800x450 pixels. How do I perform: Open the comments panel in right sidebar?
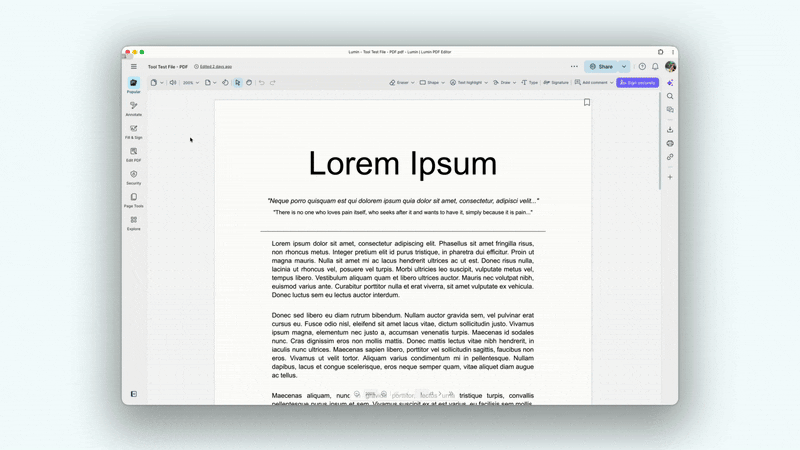pos(670,110)
